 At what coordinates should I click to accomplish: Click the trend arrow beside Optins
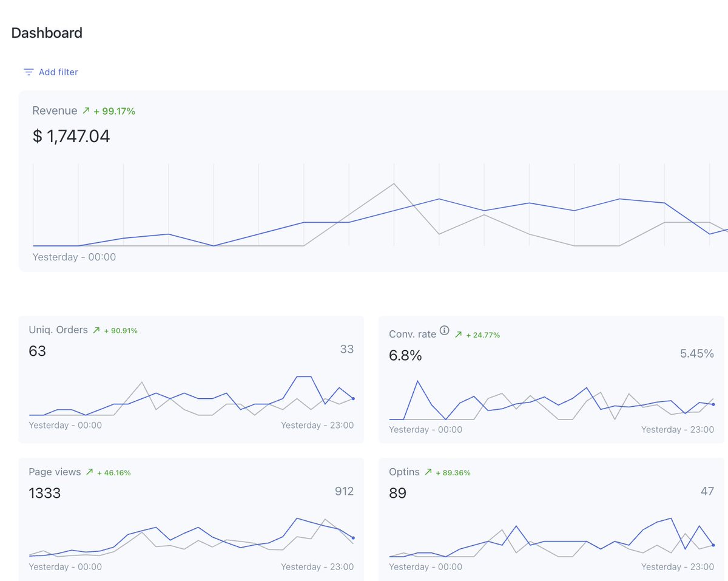(428, 472)
